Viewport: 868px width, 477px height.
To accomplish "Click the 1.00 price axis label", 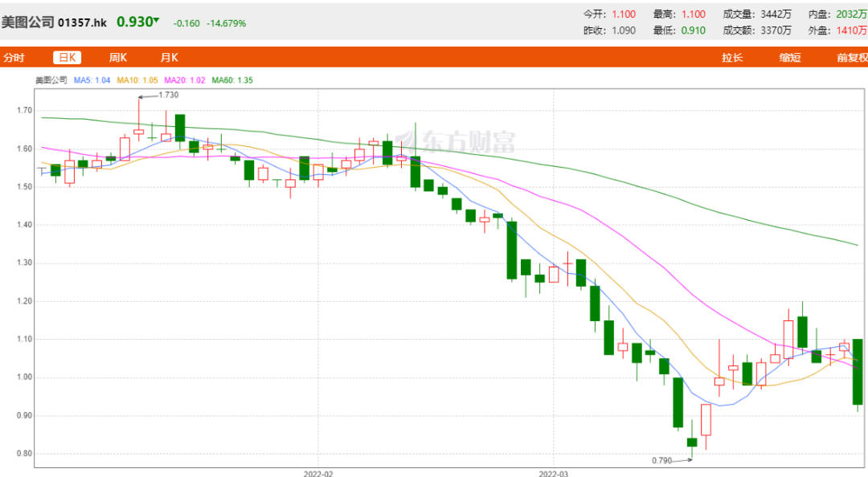I will (24, 377).
